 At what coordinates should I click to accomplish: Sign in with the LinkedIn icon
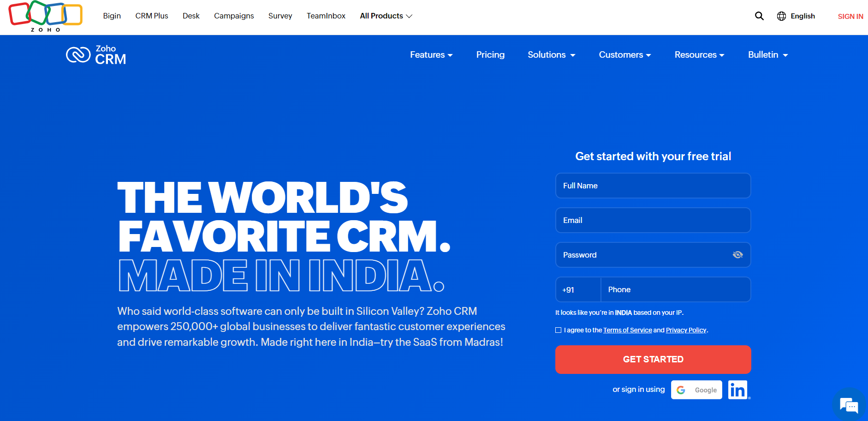click(x=738, y=390)
